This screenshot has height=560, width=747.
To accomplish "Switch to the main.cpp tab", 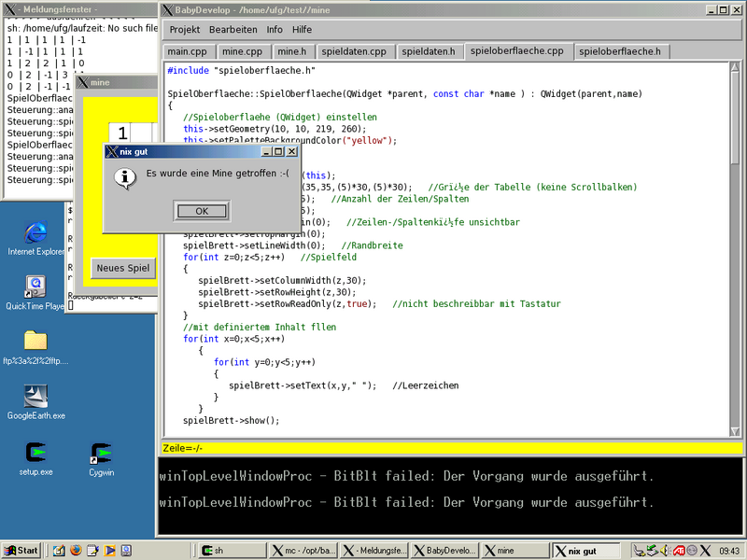I will click(x=188, y=51).
